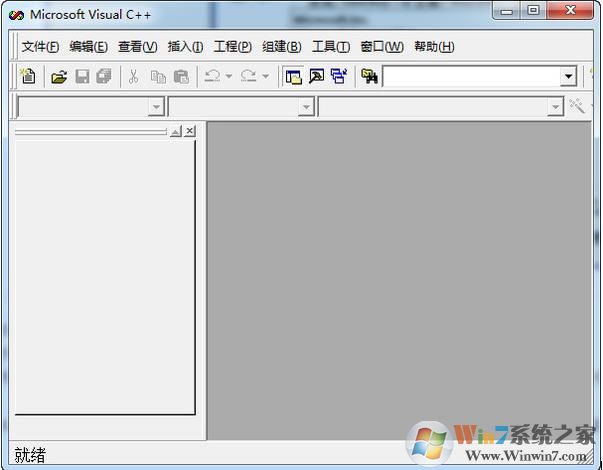603x470 pixels.
Task: Open the 窗口(W) menu
Action: pyautogui.click(x=382, y=47)
